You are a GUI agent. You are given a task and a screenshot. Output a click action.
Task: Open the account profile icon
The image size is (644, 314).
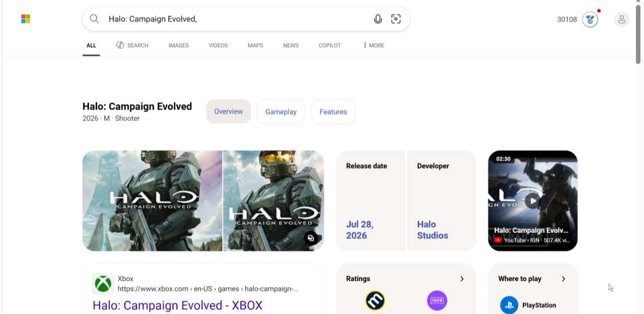(x=622, y=20)
